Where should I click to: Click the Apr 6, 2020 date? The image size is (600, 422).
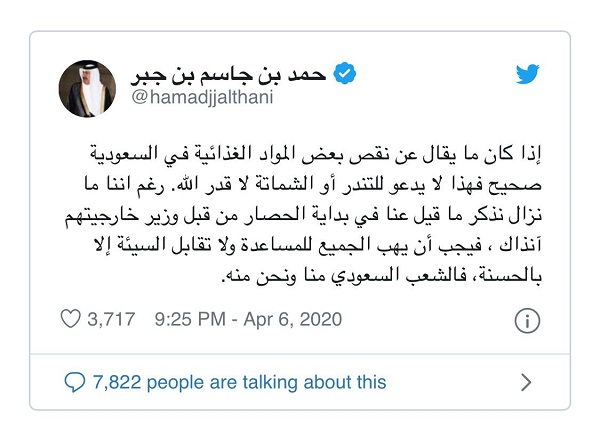point(293,319)
